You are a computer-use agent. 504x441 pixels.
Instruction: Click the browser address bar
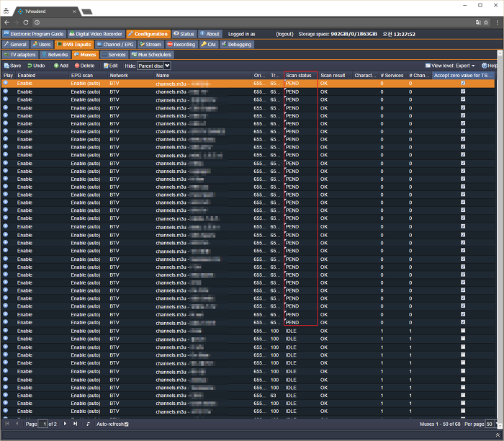[257, 22]
